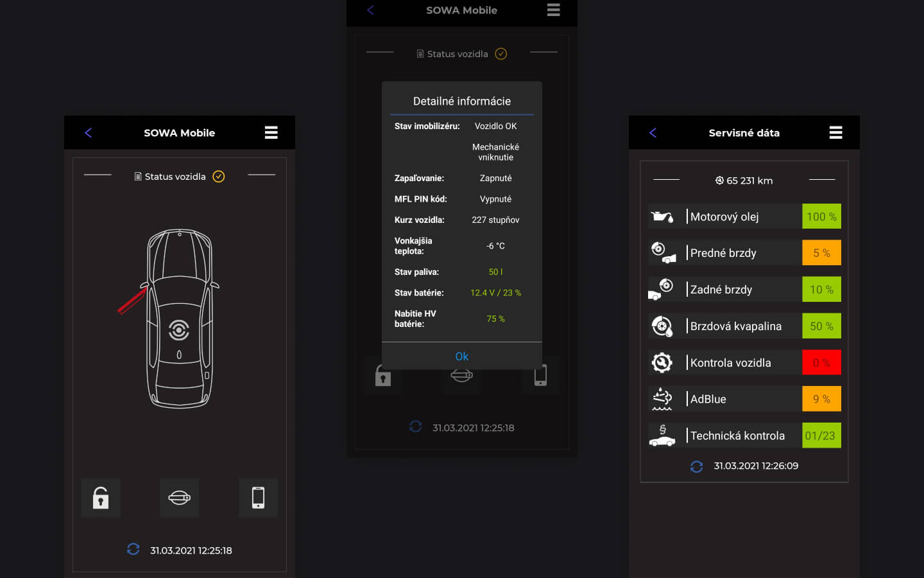Screen dimensions: 924x578
Task: Tap the wireless signal icon on the car
Action: coord(179,330)
